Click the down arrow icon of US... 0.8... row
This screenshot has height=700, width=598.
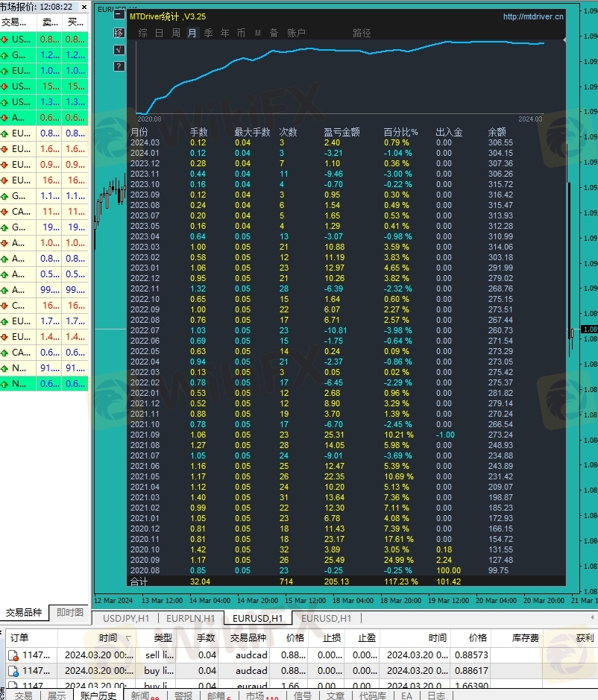[x=4, y=40]
